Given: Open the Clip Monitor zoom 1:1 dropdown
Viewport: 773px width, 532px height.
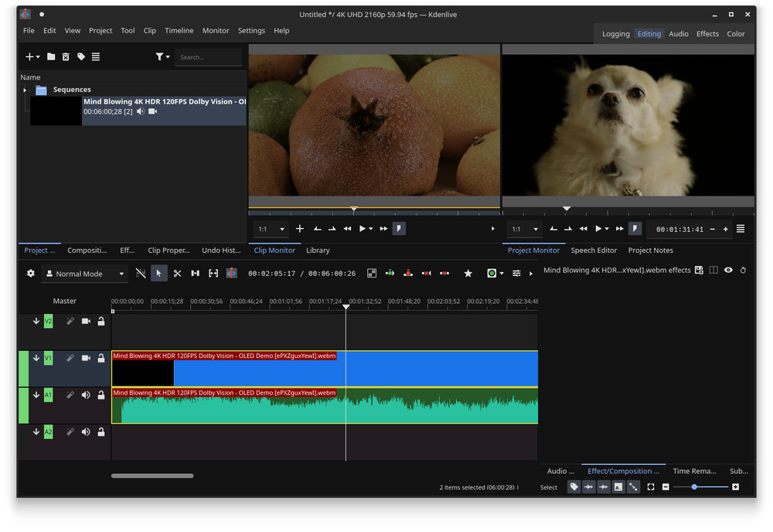Looking at the screenshot, I should 271,229.
